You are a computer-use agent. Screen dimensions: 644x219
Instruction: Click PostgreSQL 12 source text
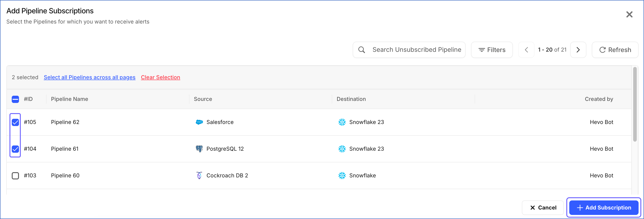pyautogui.click(x=225, y=149)
